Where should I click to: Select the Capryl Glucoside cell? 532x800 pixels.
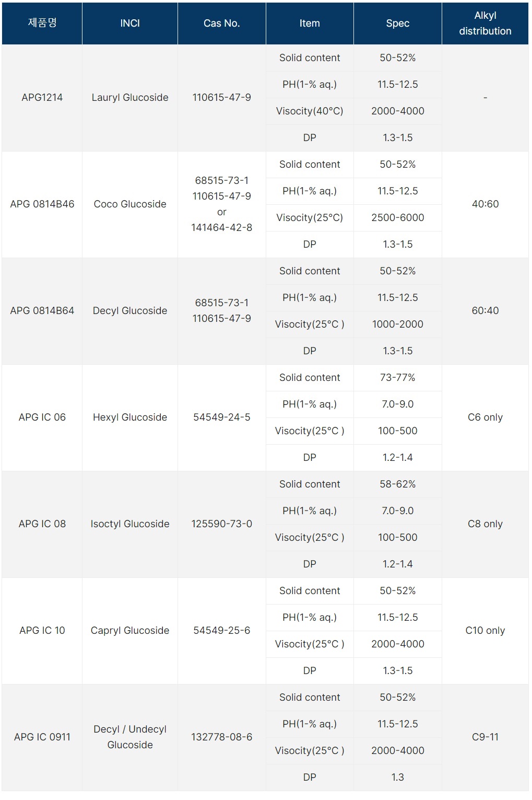(130, 631)
